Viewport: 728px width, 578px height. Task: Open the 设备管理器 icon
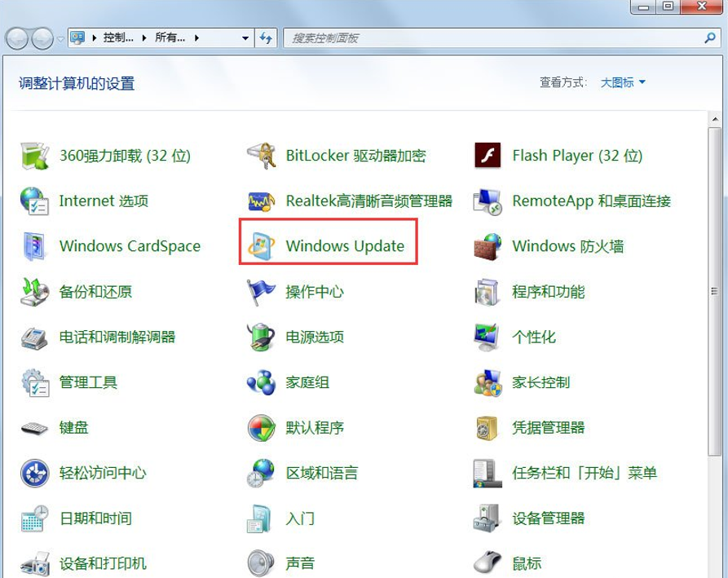point(487,518)
